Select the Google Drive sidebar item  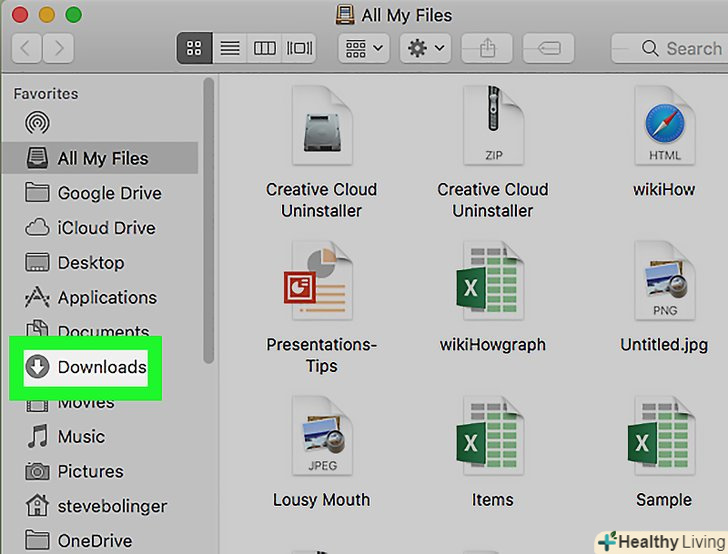click(108, 193)
